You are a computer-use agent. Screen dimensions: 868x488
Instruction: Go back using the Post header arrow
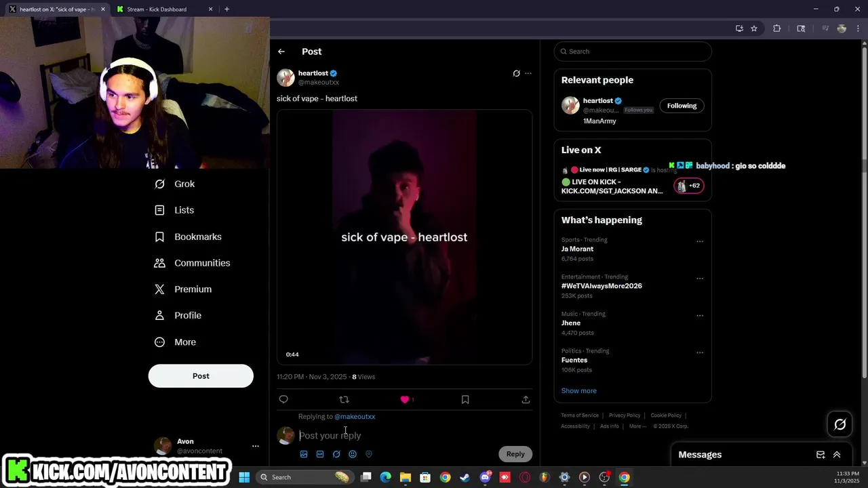(281, 52)
